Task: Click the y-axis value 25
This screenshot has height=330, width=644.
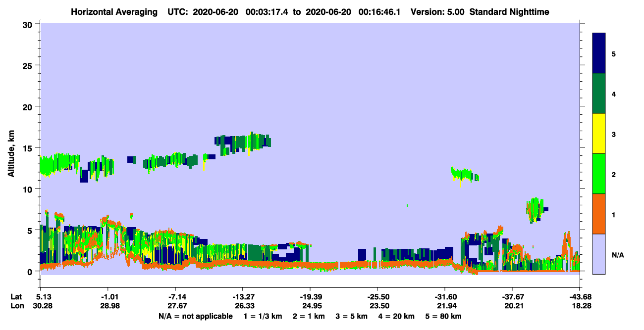Action: click(28, 65)
